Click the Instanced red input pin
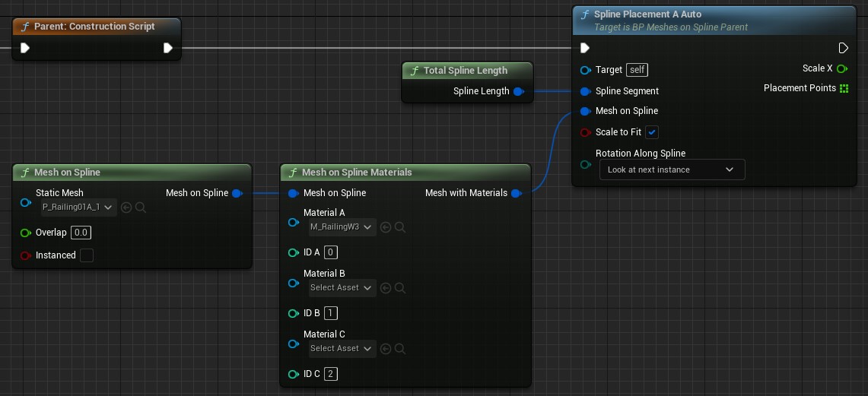Viewport: 868px width, 396px height. click(x=26, y=255)
